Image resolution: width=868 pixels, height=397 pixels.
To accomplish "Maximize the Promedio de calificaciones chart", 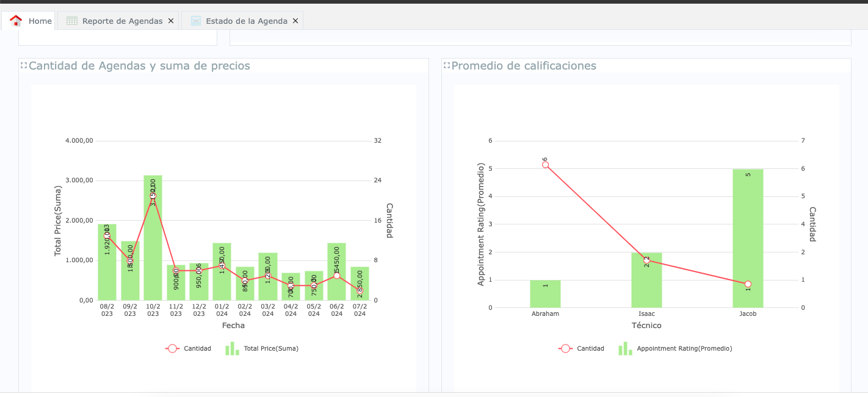I will pyautogui.click(x=446, y=65).
